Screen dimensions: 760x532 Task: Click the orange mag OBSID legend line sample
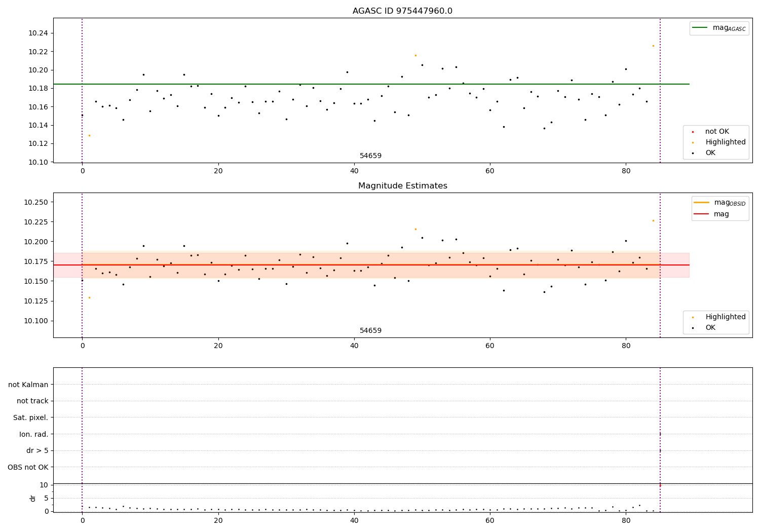click(701, 203)
